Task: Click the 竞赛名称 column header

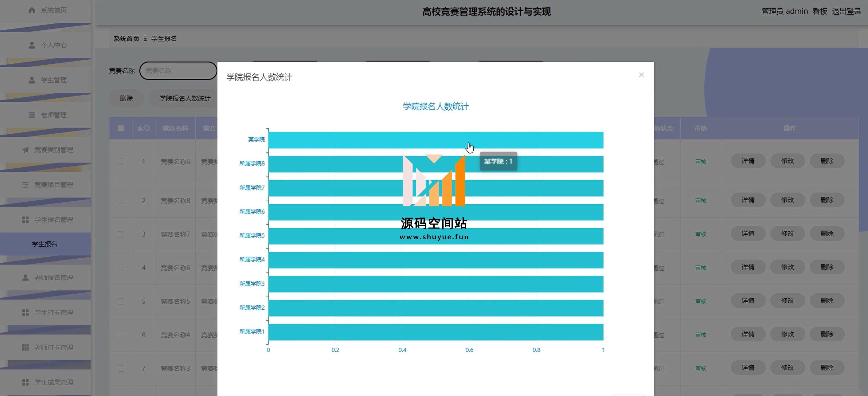Action: coord(175,128)
